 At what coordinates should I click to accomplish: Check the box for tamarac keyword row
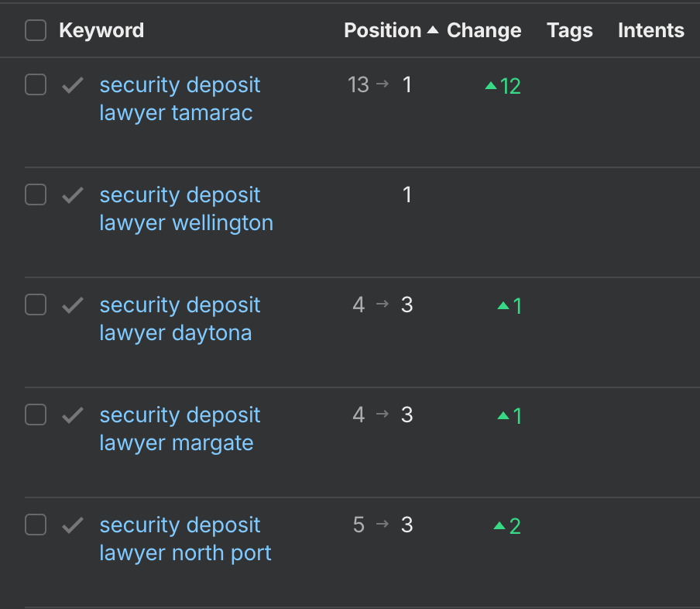click(x=36, y=84)
